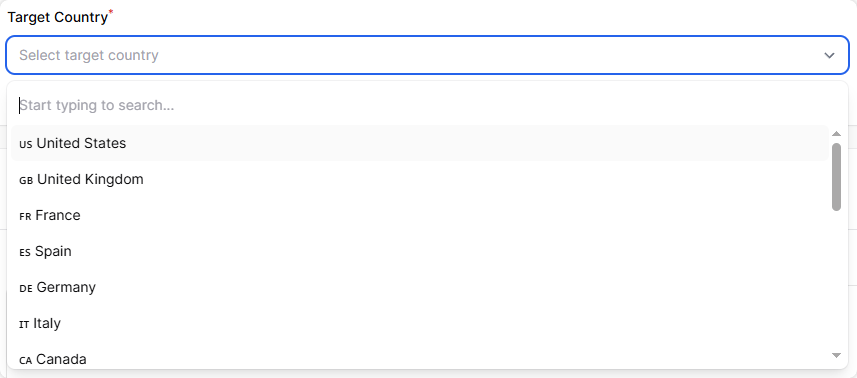Pick Italy from the dropdown list
857x378 pixels.
click(420, 323)
